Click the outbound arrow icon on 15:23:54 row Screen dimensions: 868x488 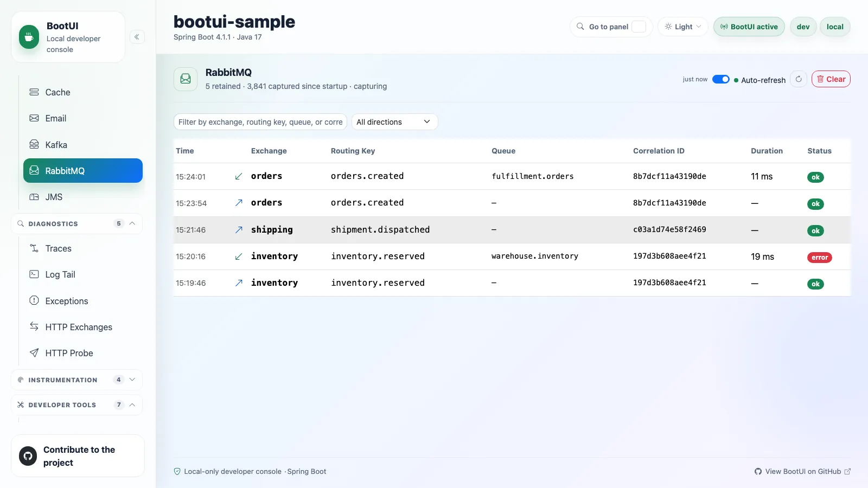click(x=238, y=203)
